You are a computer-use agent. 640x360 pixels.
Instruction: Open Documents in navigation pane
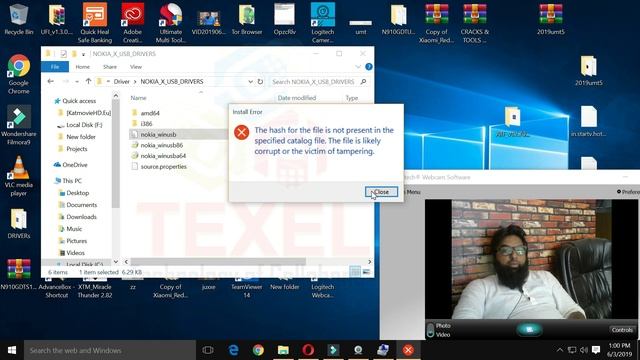tap(78, 205)
